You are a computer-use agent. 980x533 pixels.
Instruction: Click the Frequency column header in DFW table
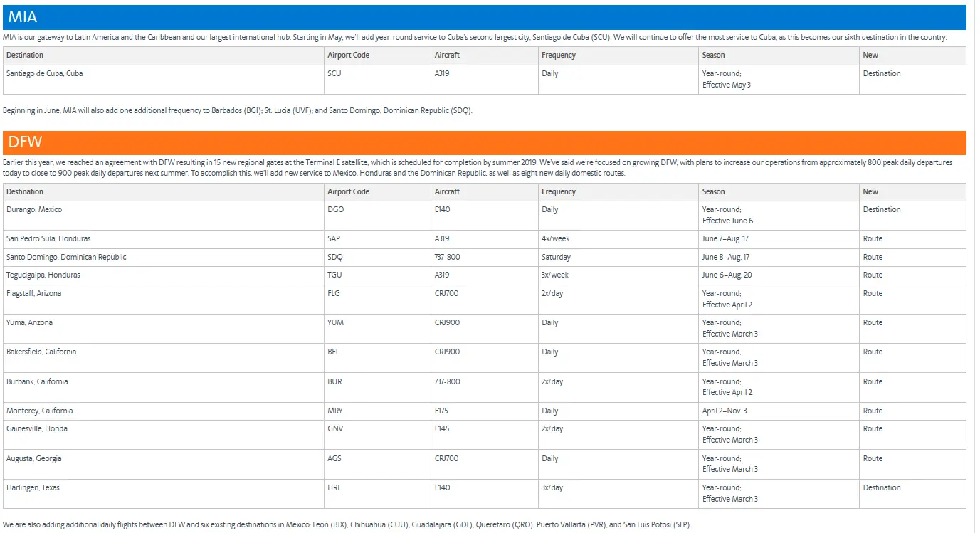558,192
